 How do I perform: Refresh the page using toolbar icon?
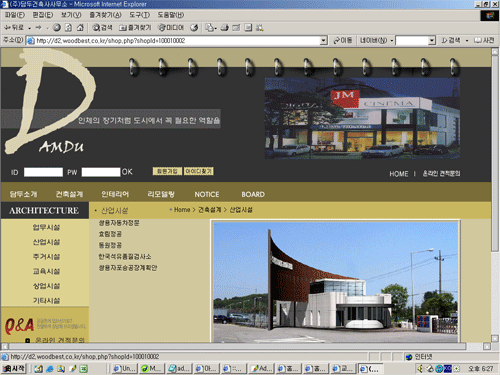pyautogui.click(x=68, y=28)
